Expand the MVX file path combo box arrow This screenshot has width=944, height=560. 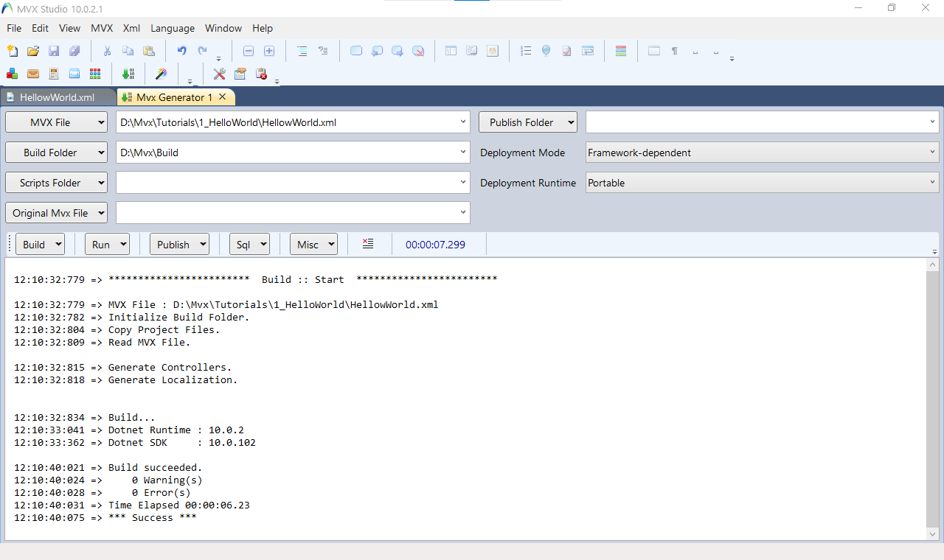click(x=462, y=122)
